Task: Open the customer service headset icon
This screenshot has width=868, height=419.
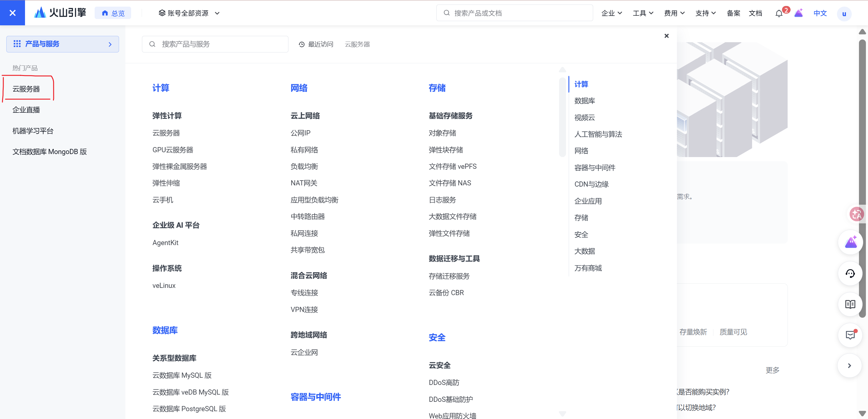Action: point(850,273)
